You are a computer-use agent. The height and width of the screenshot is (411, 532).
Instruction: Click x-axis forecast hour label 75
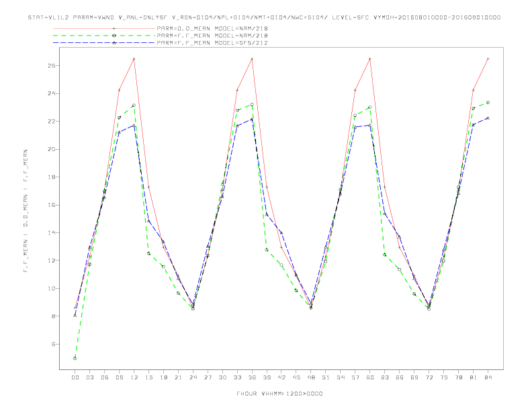pyautogui.click(x=444, y=377)
